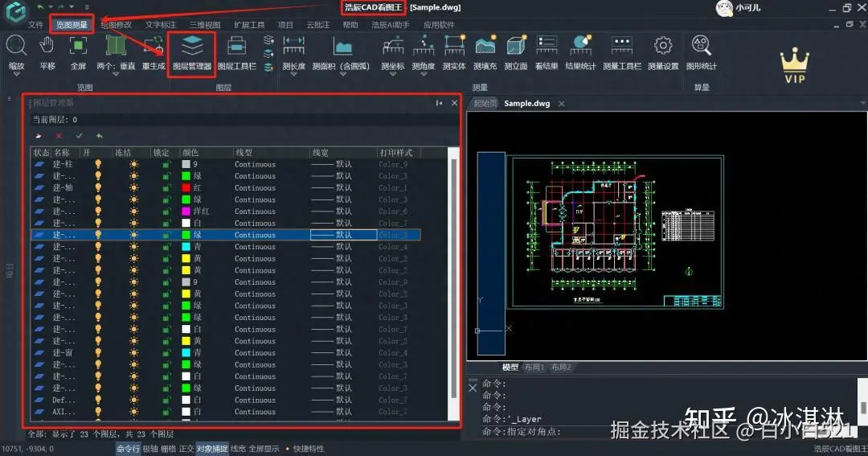Open the 云批注 ribbon tab
The height and width of the screenshot is (456, 868).
pos(317,25)
